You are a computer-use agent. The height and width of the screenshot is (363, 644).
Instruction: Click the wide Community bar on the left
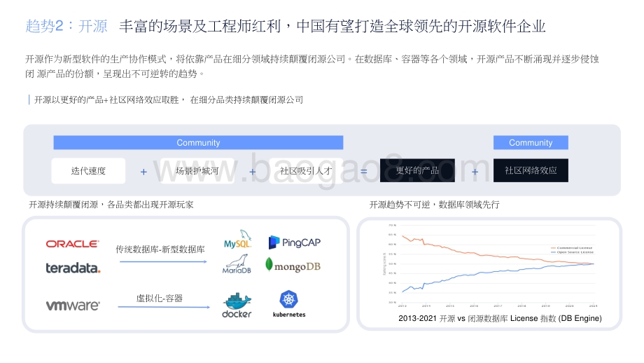tap(198, 143)
